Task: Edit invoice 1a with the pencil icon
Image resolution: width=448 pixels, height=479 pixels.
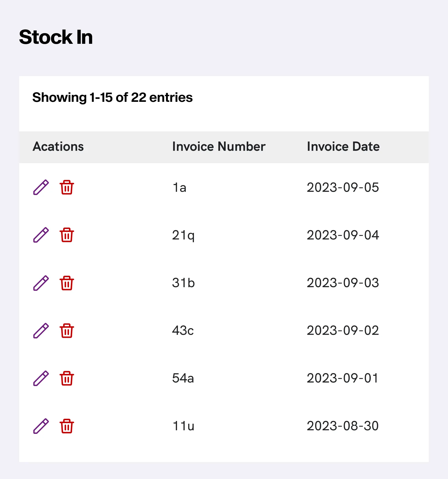Action: (41, 187)
